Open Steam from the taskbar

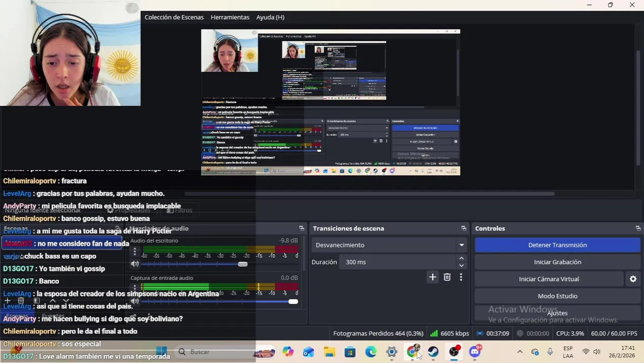[x=433, y=352]
